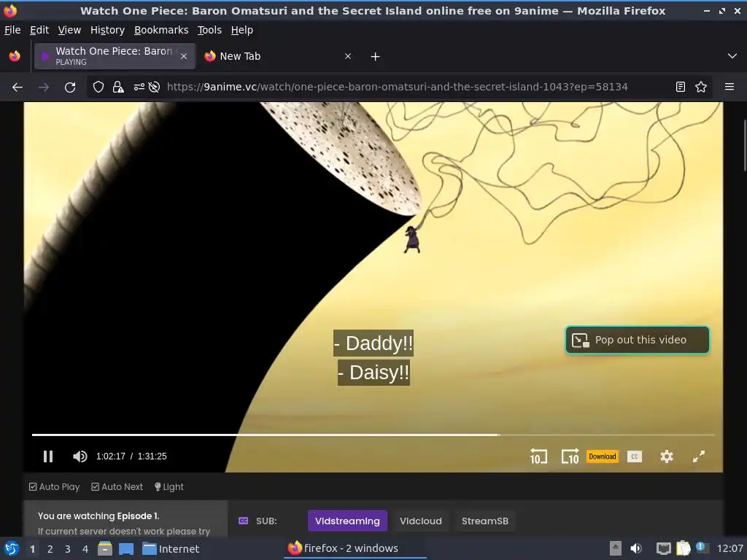
Task: Select the Vidstreaming server
Action: [x=347, y=521]
